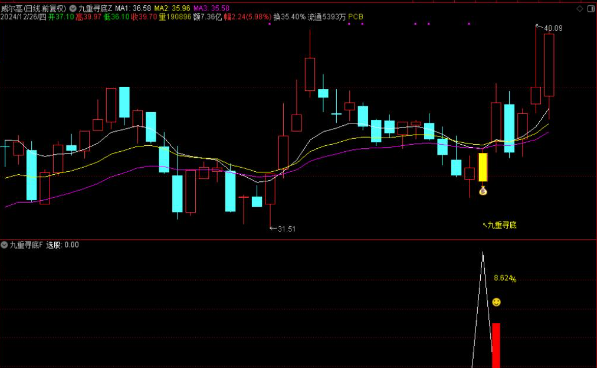The width and height of the screenshot is (597, 368).
Task: Click the PCB sector label
Action: coord(356,17)
